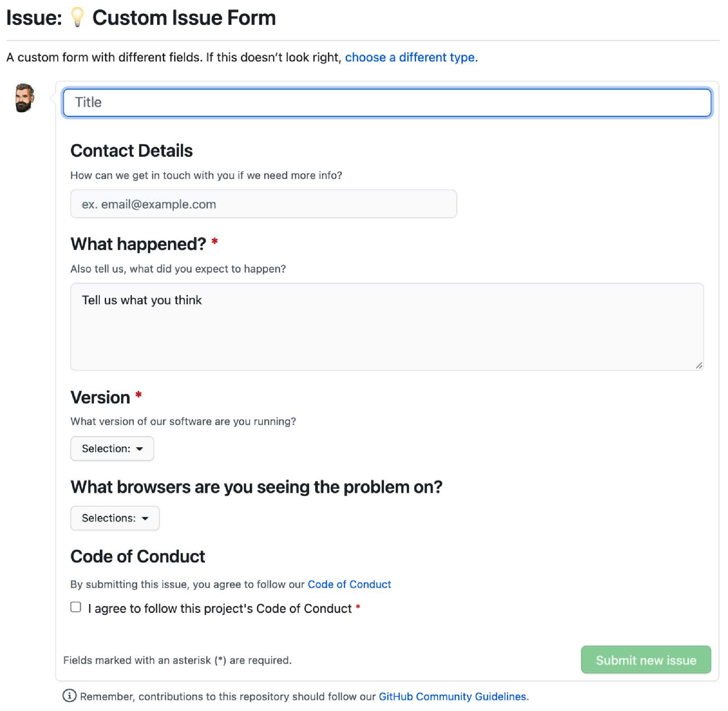Open the browsers Selections dropdown
Image resolution: width=728 pixels, height=711 pixels.
tap(115, 518)
